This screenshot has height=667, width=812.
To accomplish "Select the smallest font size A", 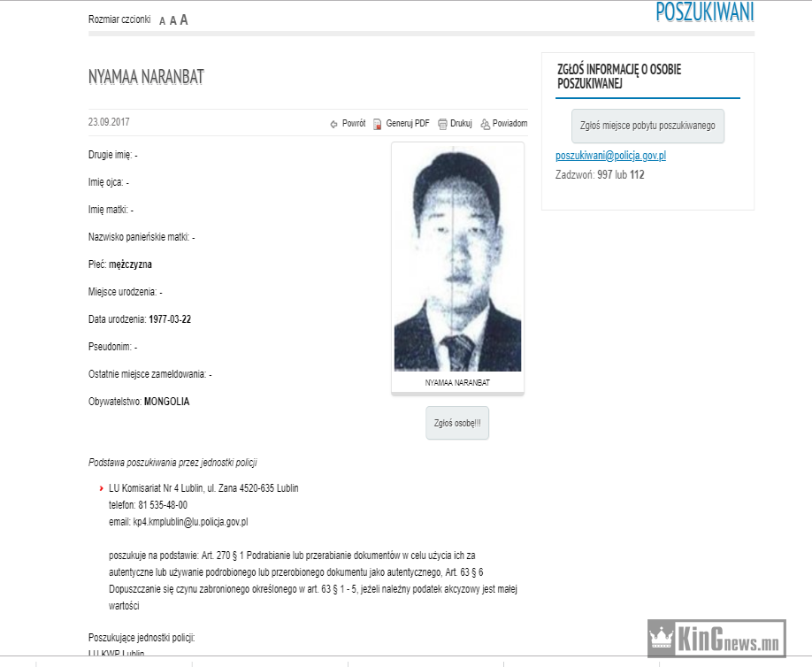I will click(162, 21).
